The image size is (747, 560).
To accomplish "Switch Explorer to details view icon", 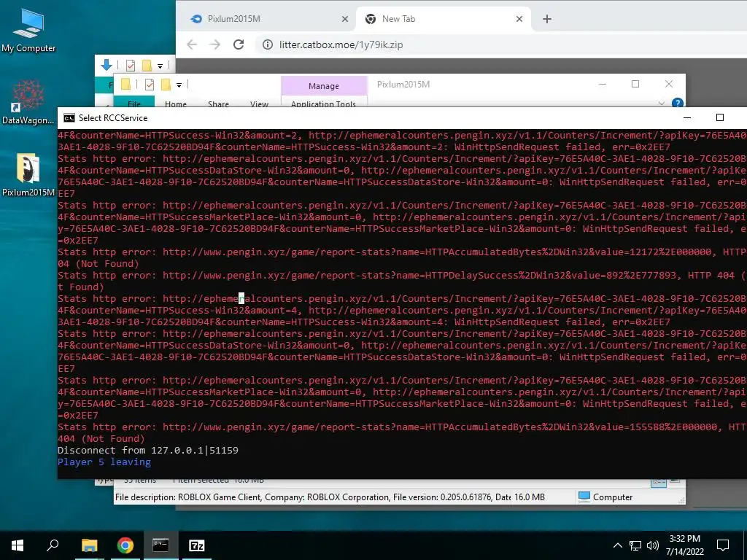I will tap(659, 483).
